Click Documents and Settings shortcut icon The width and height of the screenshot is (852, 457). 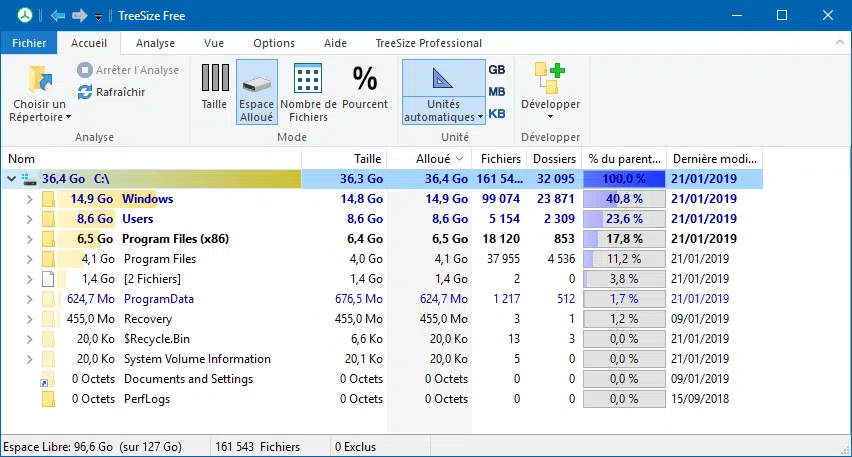pos(48,379)
